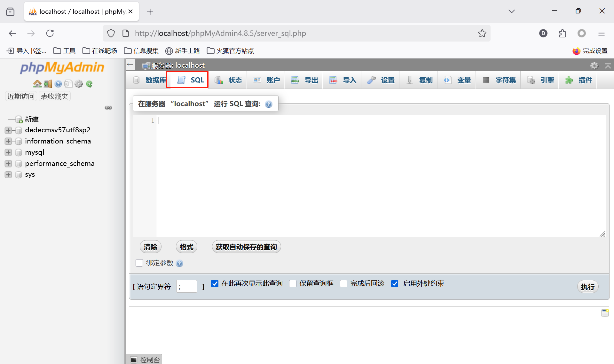Open page settings gear in server header
614x364 pixels.
(594, 66)
